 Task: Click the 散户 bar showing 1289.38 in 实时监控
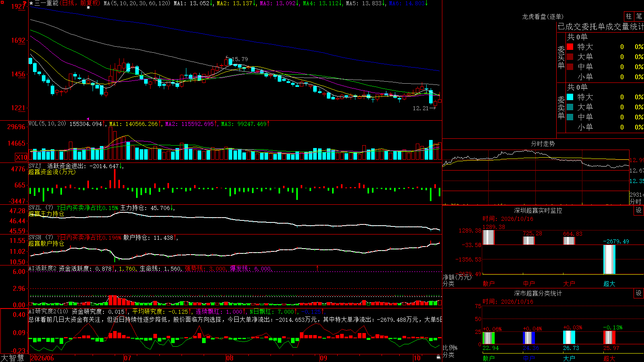click(x=488, y=237)
